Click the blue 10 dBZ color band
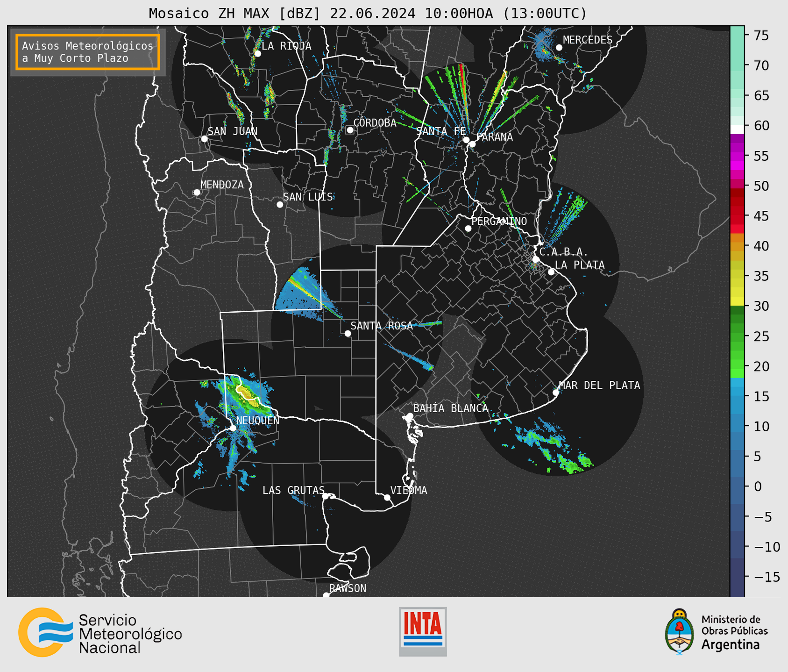Screen dimensions: 788x672 coord(737,426)
